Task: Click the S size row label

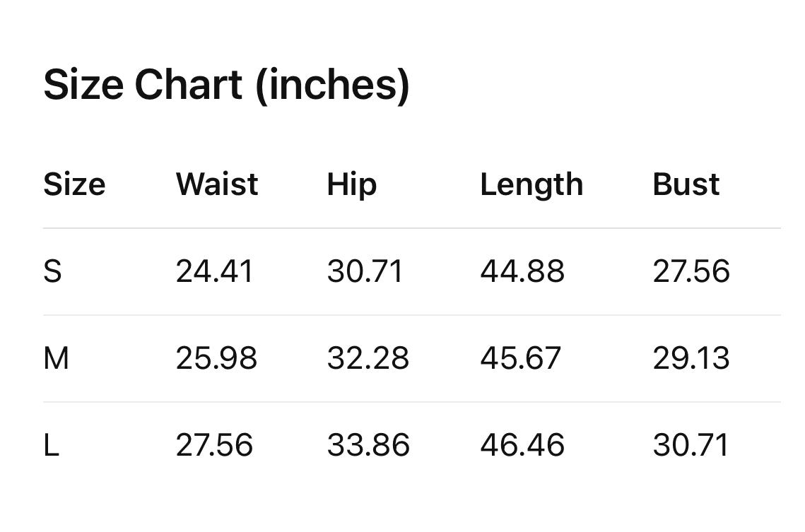Action: (52, 271)
